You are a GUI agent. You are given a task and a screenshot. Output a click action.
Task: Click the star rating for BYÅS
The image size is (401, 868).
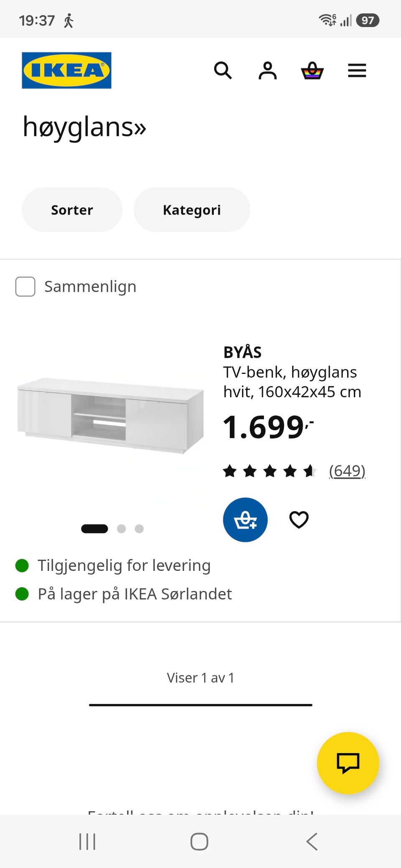[270, 471]
